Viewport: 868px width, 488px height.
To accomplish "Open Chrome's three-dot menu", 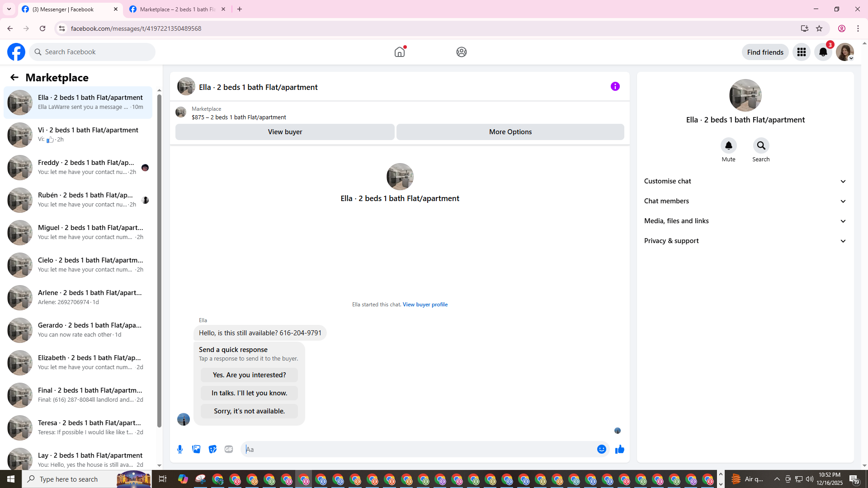I will (858, 28).
